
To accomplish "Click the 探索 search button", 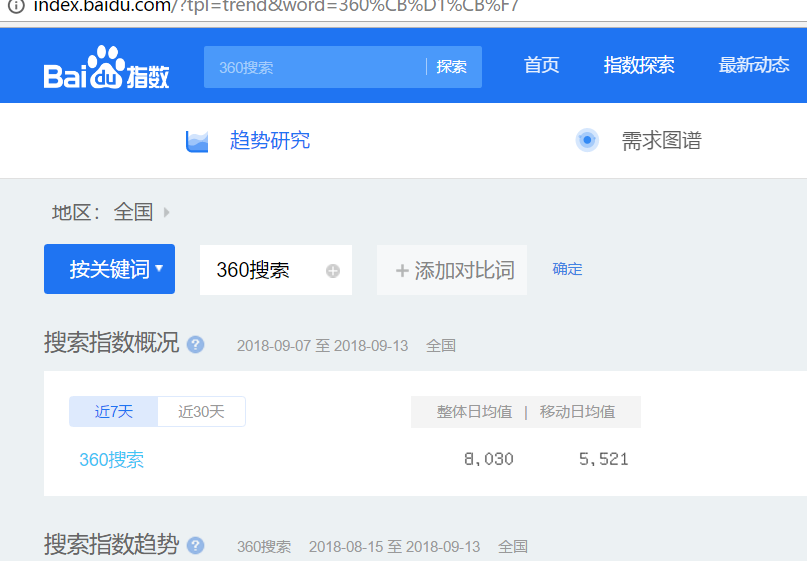I will click(x=451, y=67).
